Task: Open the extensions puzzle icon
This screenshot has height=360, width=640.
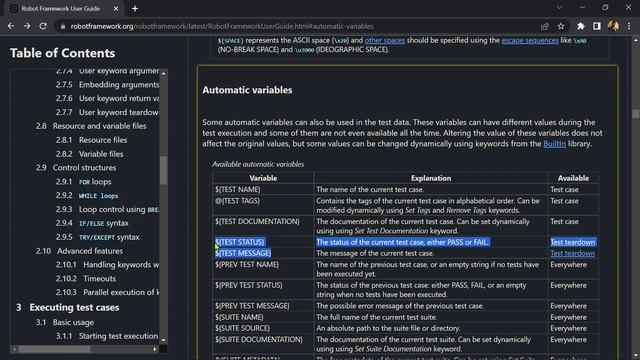Action: point(580,26)
